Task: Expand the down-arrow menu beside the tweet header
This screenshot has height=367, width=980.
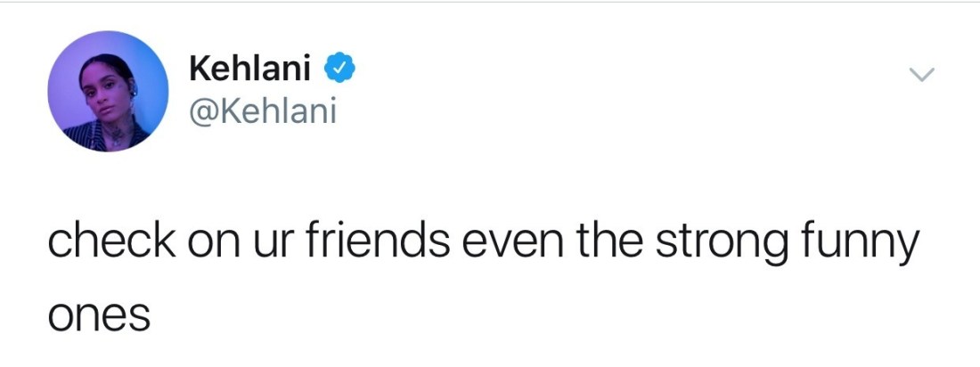Action: [x=924, y=77]
